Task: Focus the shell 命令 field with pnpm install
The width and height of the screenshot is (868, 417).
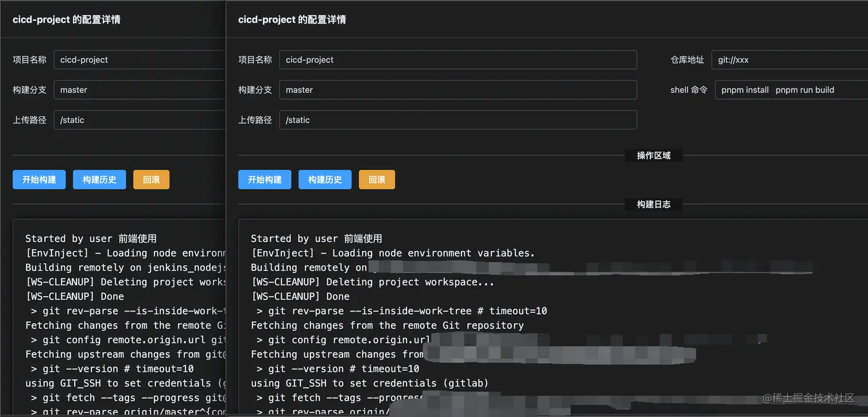Action: point(792,89)
